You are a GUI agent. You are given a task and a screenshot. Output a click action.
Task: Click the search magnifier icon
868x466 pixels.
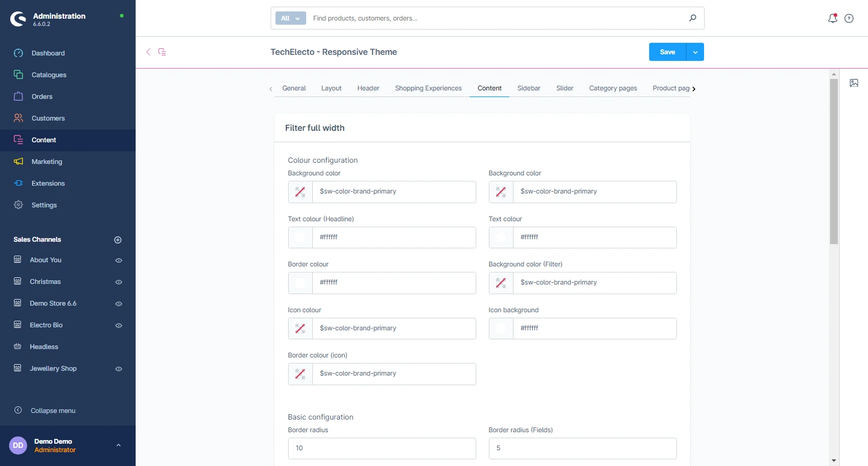coord(693,18)
